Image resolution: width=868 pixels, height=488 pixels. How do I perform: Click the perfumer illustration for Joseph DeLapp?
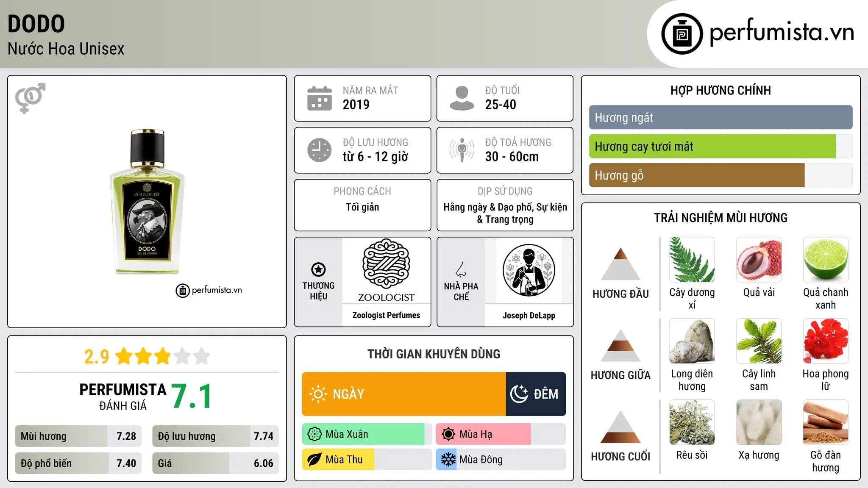pyautogui.click(x=529, y=270)
